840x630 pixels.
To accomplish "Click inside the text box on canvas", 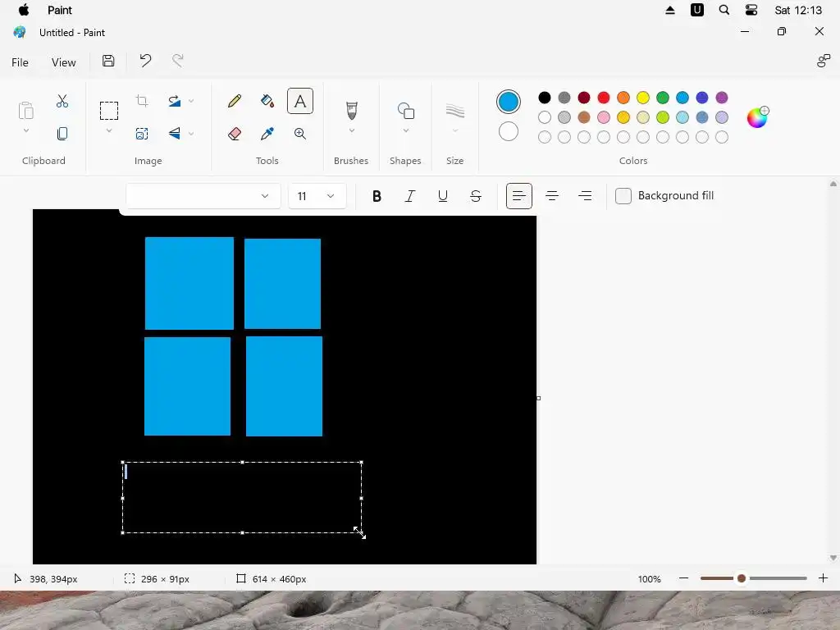I will click(x=242, y=497).
